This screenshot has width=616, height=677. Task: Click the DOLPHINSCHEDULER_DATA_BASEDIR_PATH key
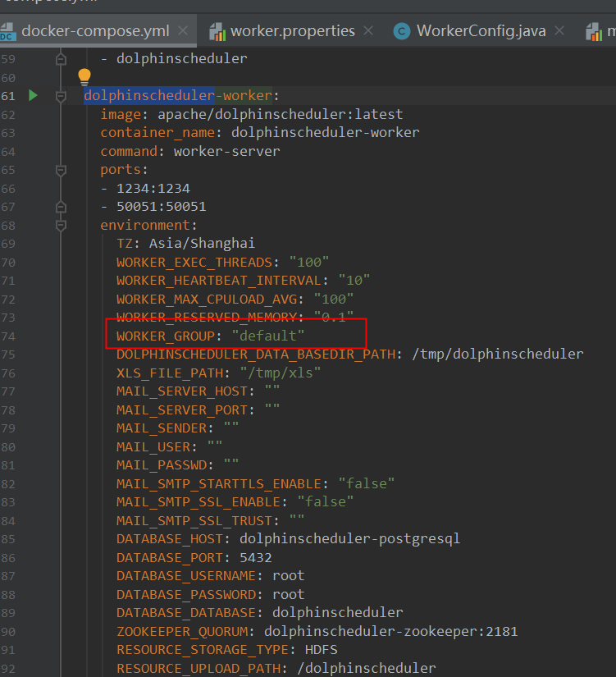[256, 355]
